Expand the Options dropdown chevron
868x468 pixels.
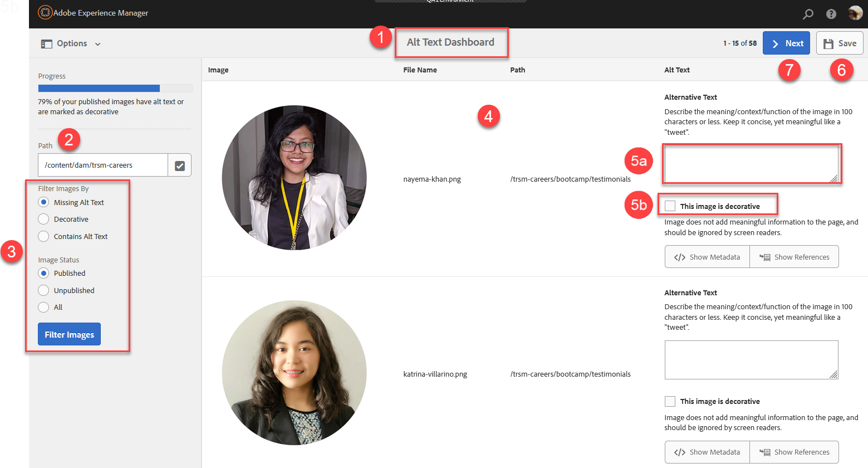click(97, 44)
